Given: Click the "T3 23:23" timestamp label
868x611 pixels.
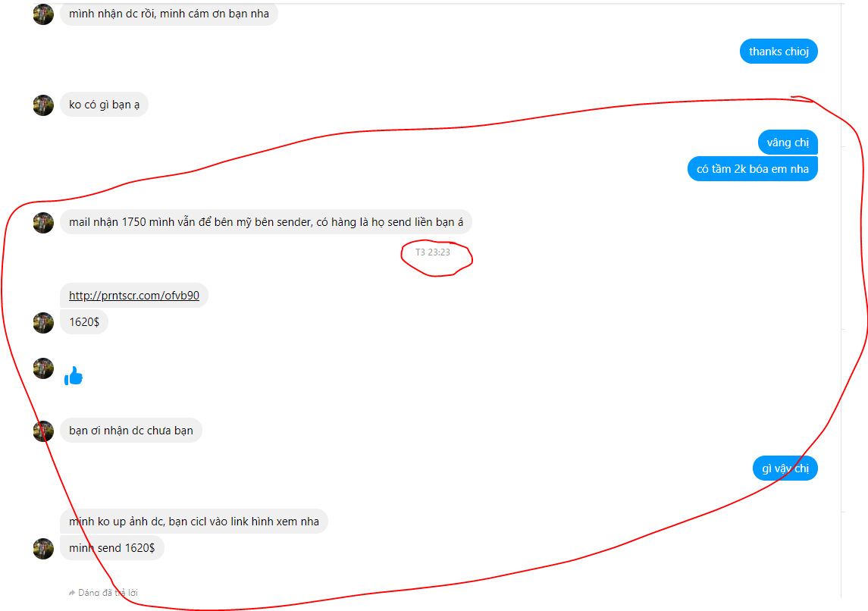Looking at the screenshot, I should click(433, 252).
